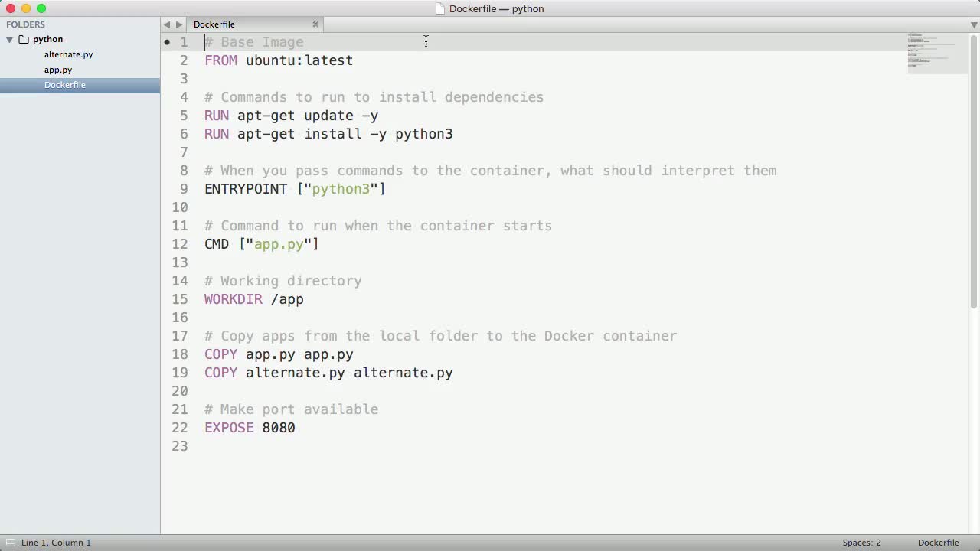Click '# Working directory' comment
Image resolution: width=980 pixels, height=551 pixels.
[283, 281]
